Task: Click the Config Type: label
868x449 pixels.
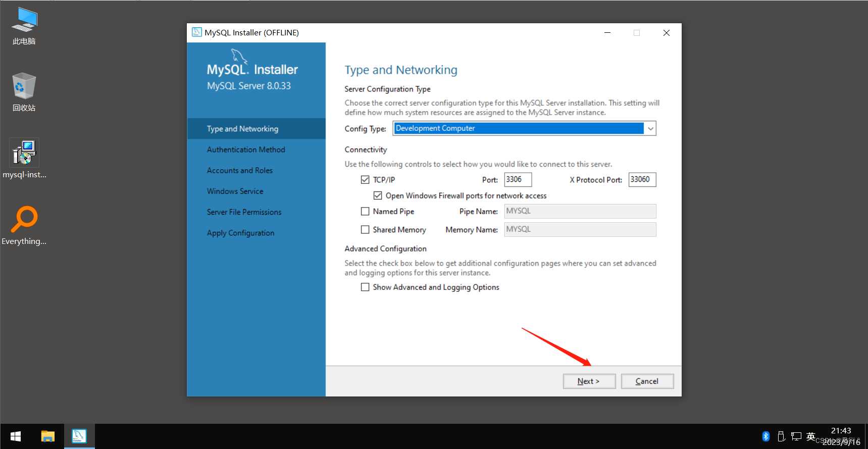Action: click(x=365, y=129)
